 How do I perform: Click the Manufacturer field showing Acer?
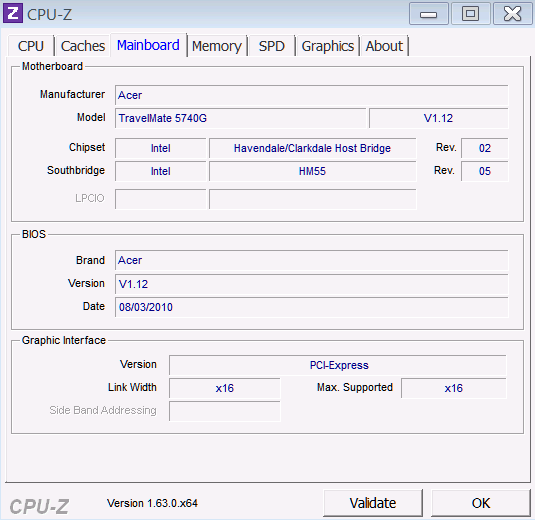[312, 95]
